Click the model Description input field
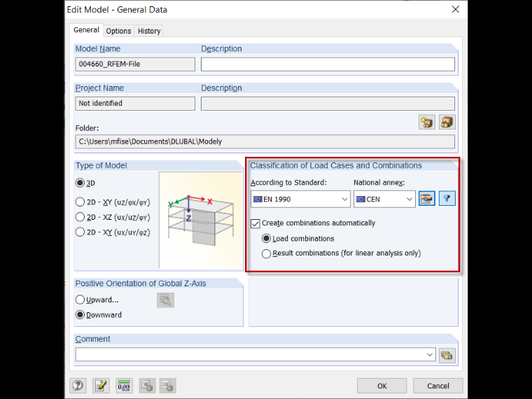 [328, 64]
